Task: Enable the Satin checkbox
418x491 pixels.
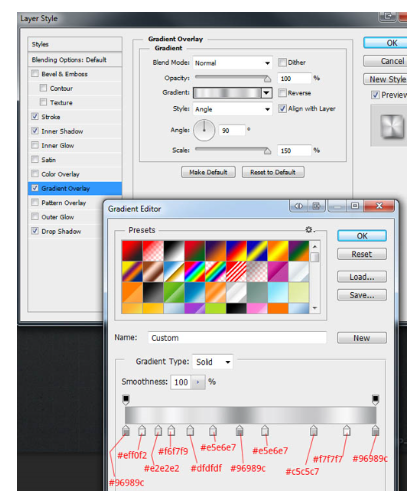Action: point(35,159)
